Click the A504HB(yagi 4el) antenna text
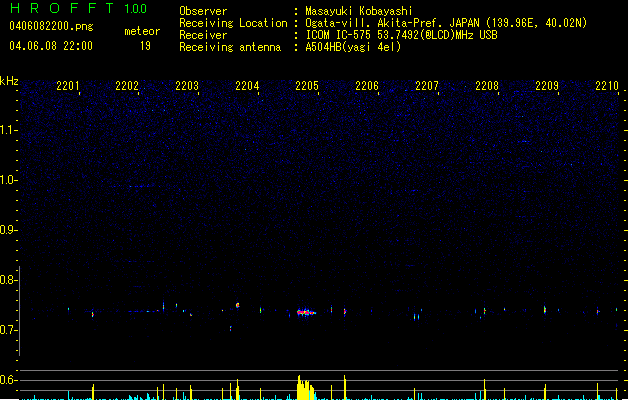This screenshot has width=629, height=400. [x=353, y=47]
